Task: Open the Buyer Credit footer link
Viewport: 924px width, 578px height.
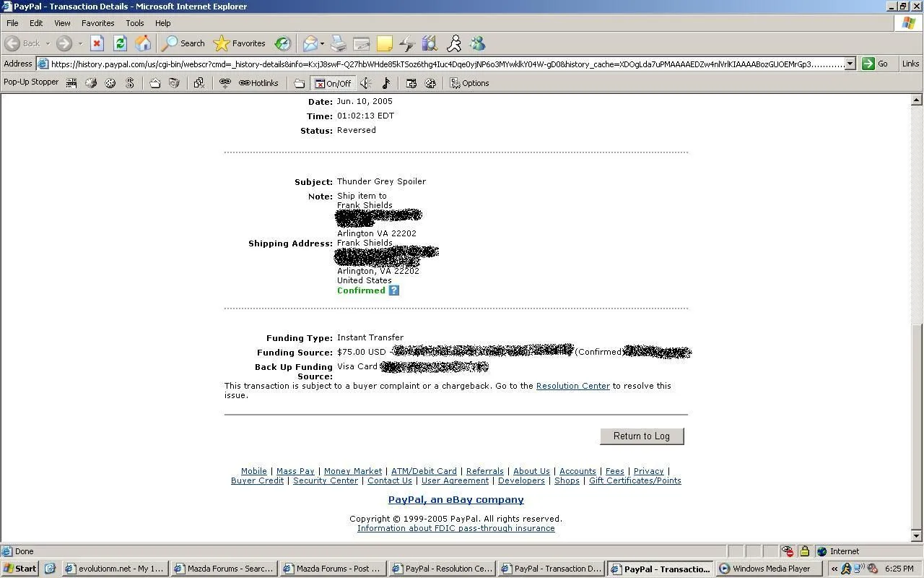Action: pyautogui.click(x=257, y=480)
